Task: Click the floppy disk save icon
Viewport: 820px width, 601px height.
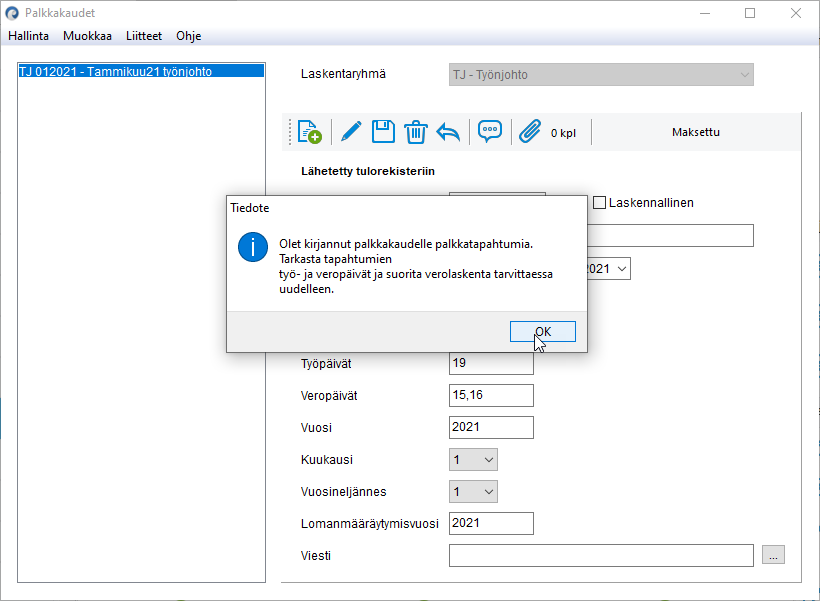Action: [383, 131]
